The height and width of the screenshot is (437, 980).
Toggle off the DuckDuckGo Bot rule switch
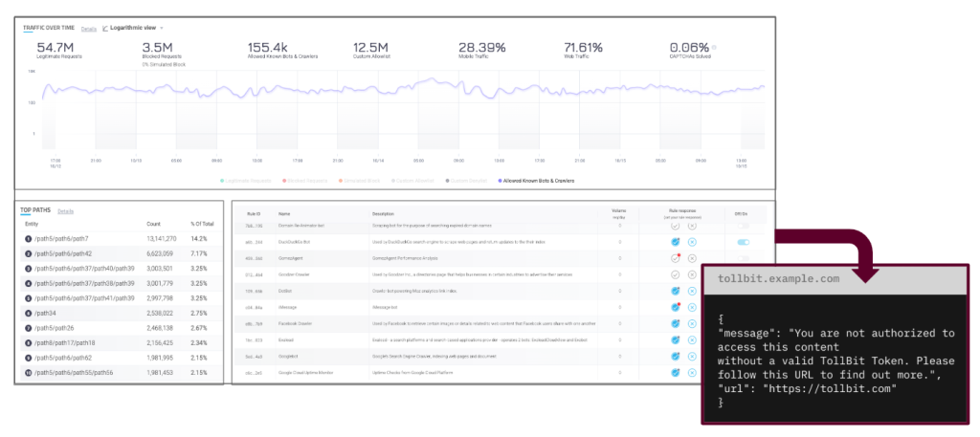(x=744, y=242)
